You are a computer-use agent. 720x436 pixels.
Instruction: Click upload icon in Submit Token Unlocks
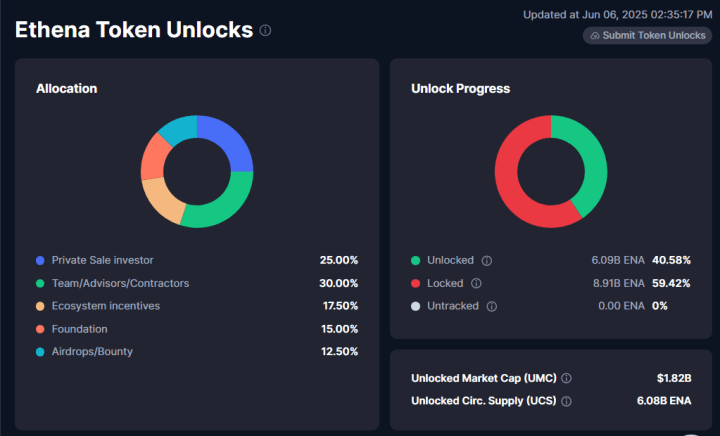595,35
